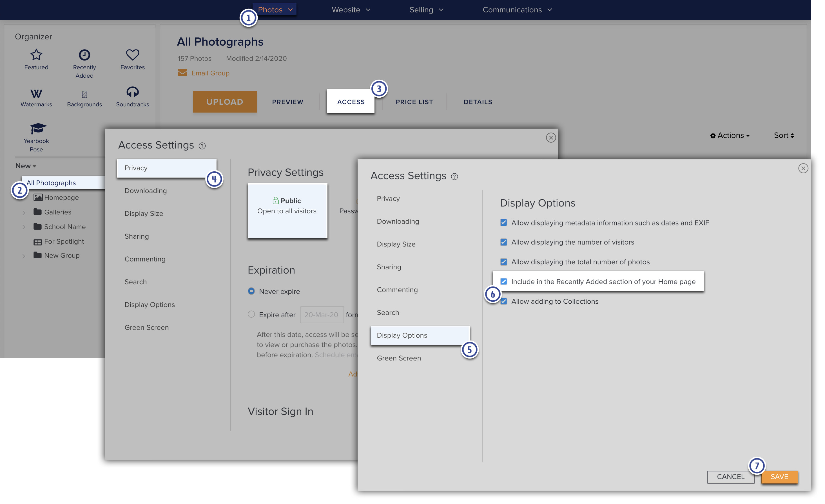Image resolution: width=825 pixels, height=504 pixels.
Task: Toggle displaying the total number of photos
Action: coord(503,262)
